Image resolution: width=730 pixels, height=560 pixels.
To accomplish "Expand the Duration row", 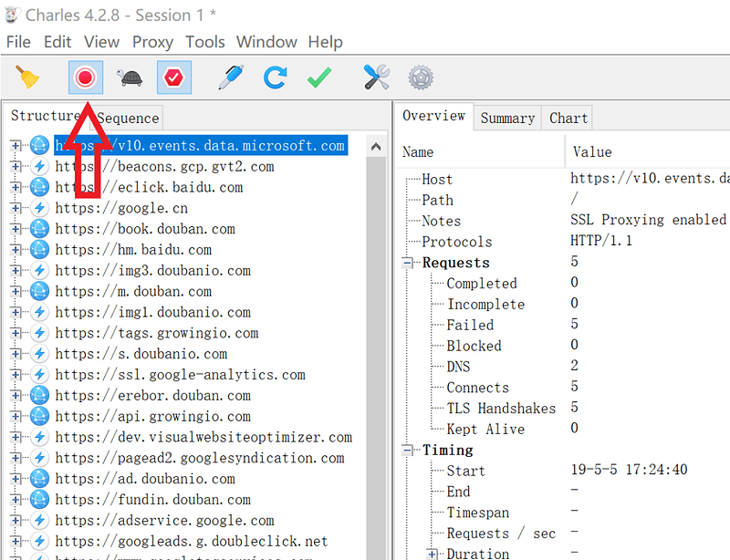I will 432,554.
